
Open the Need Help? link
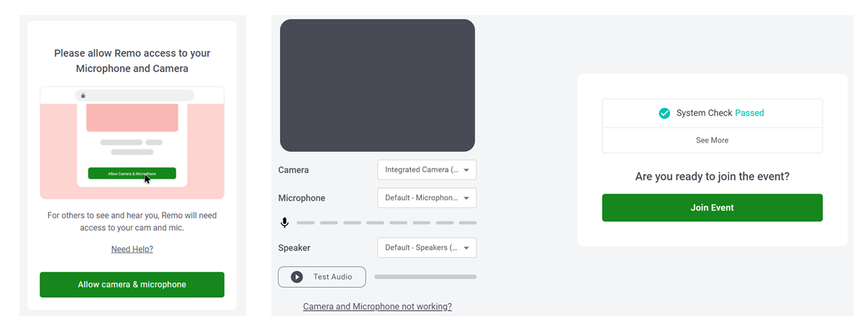coord(132,249)
